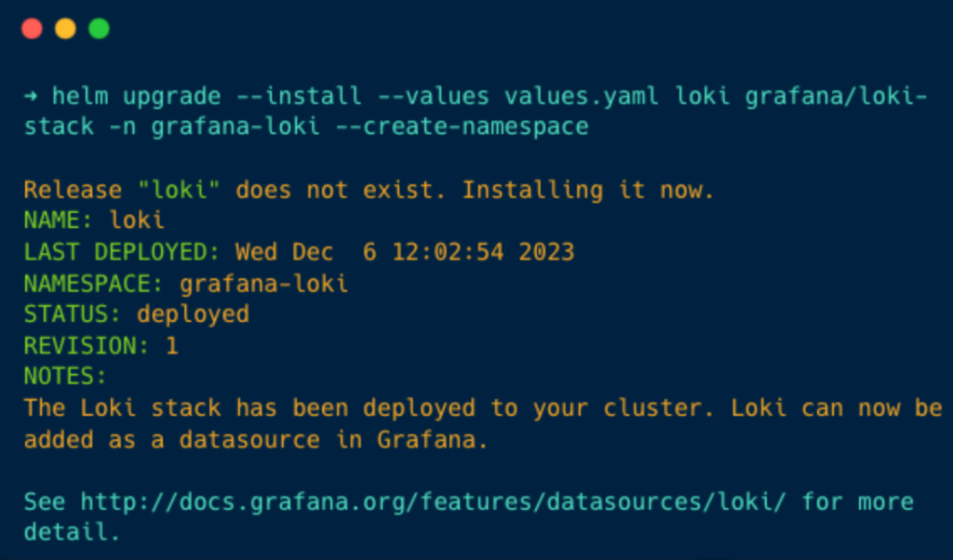Screen dimensions: 953x560
Task: Click the -n flag before grafana-loki
Action: [x=123, y=127]
